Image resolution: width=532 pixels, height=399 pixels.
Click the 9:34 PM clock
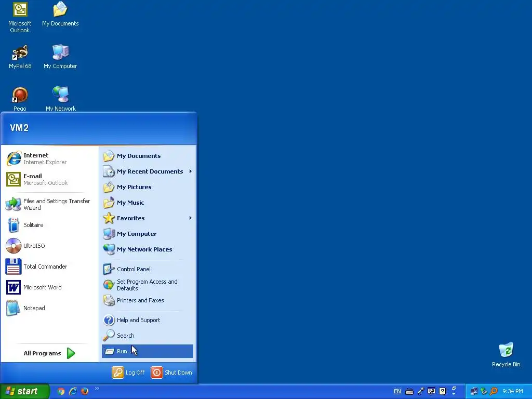pyautogui.click(x=513, y=392)
